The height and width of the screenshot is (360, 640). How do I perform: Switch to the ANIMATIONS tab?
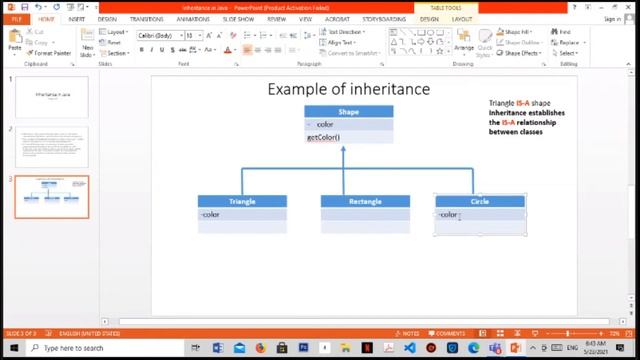193,19
